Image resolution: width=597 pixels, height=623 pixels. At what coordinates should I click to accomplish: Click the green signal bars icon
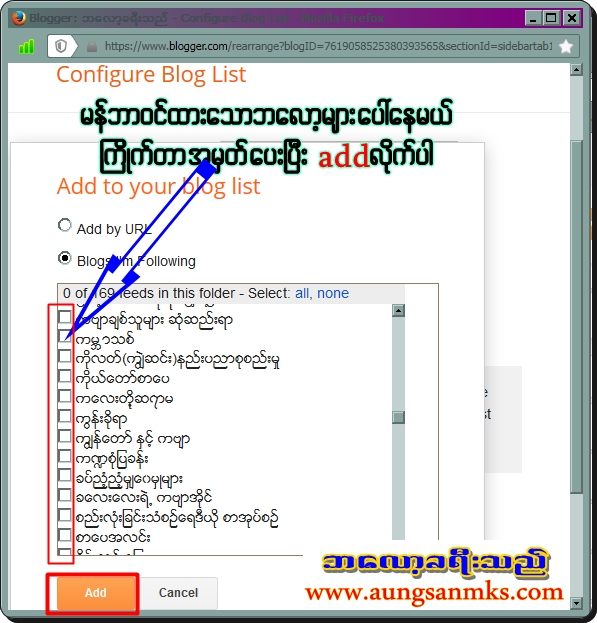pyautogui.click(x=27, y=46)
